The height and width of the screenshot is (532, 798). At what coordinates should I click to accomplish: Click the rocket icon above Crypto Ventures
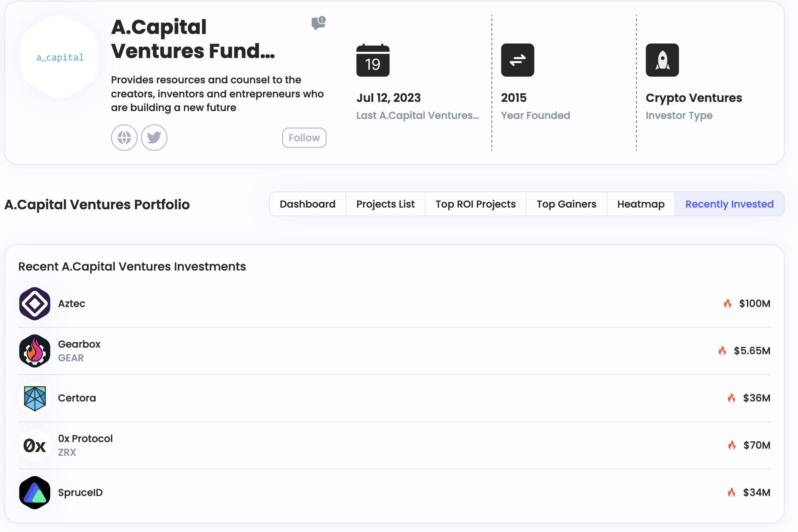click(662, 60)
